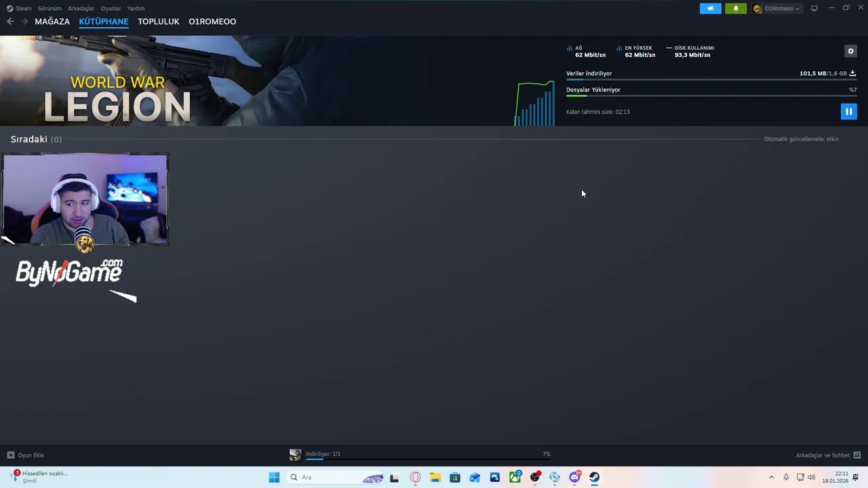Show hidden system tray icons

click(x=771, y=477)
